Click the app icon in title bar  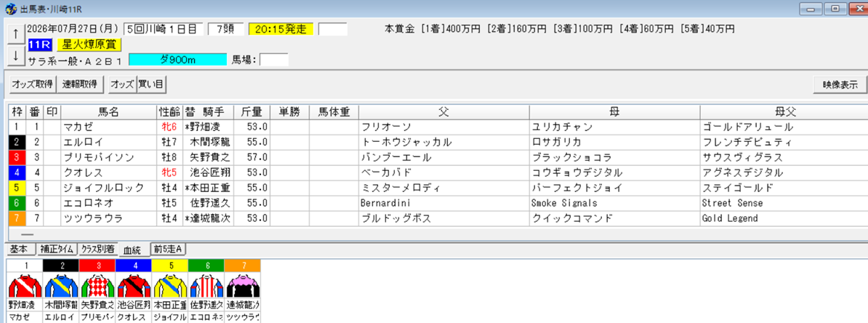(x=10, y=9)
